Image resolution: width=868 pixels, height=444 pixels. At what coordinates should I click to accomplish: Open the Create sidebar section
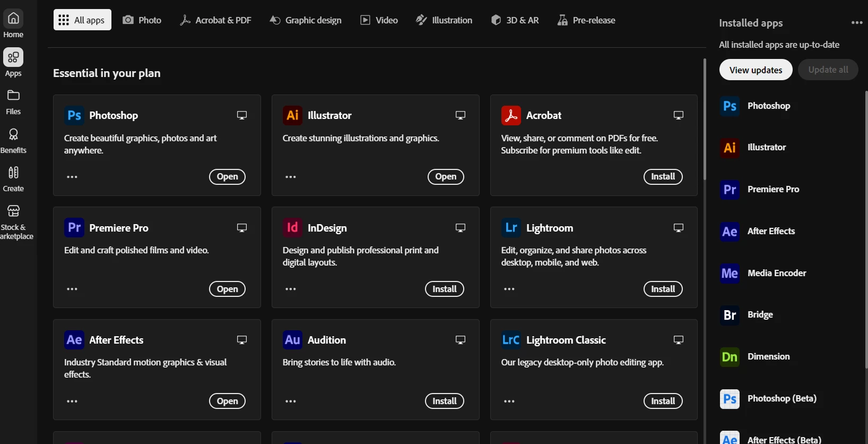[13, 179]
